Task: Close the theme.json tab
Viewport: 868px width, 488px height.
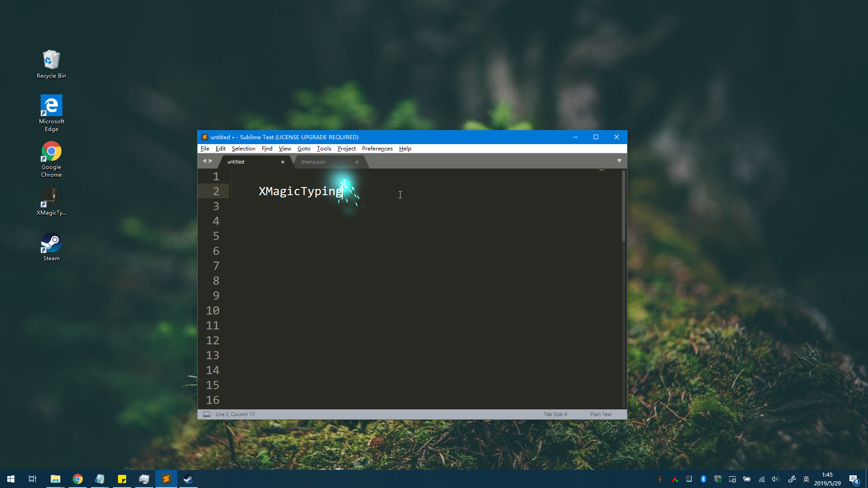Action: 357,162
